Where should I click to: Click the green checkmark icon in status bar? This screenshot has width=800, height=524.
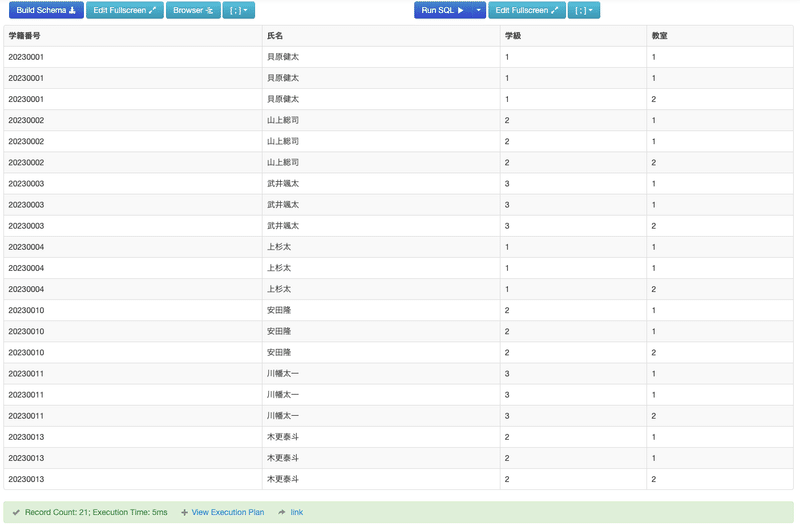click(16, 512)
